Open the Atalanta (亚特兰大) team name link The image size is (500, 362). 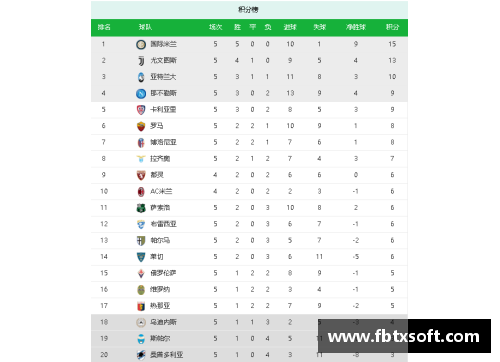click(163, 77)
